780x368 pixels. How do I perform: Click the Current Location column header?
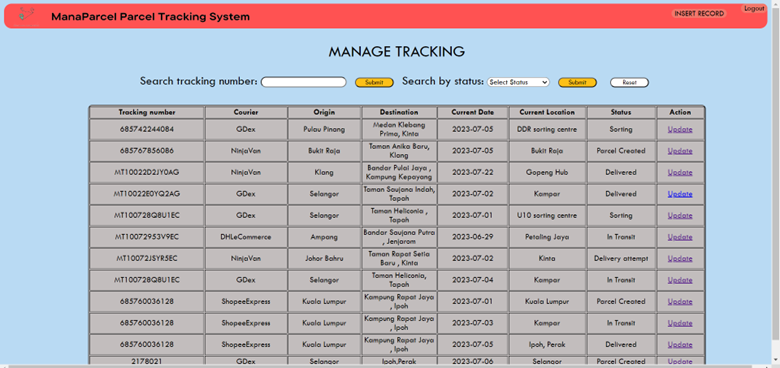(x=547, y=112)
